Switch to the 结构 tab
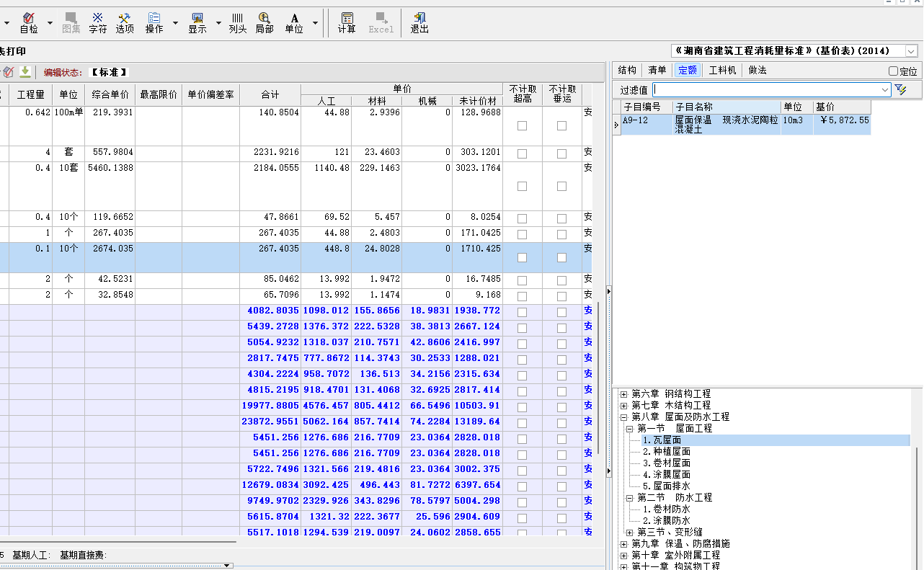Screen dimensions: 924x570 pos(627,70)
